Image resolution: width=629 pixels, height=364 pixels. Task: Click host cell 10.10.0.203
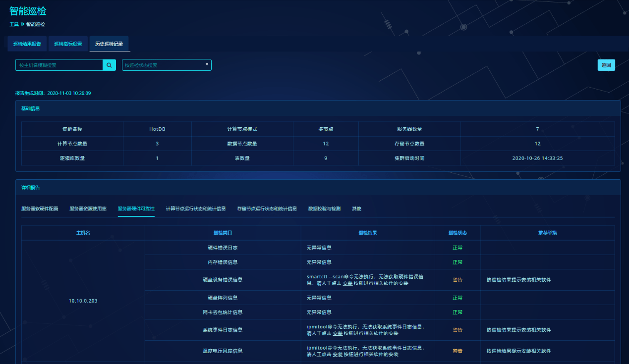click(83, 301)
